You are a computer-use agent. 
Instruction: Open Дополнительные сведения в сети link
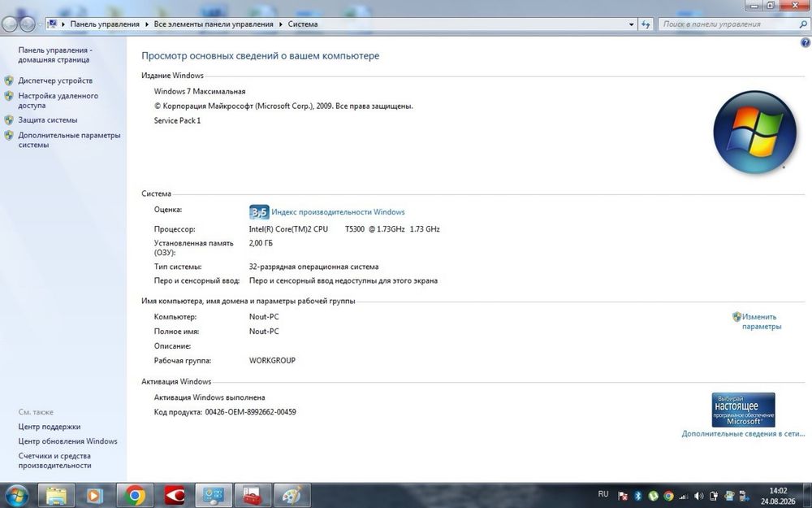[x=743, y=433]
